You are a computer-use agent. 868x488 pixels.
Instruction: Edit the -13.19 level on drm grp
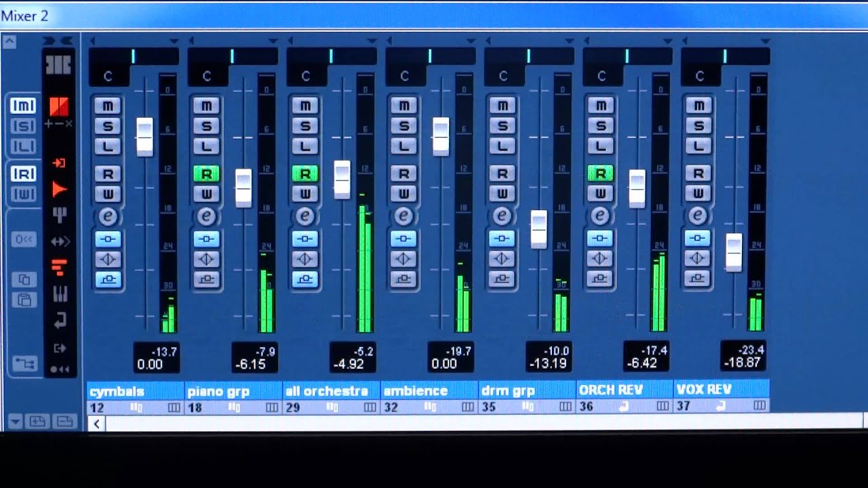pos(548,365)
